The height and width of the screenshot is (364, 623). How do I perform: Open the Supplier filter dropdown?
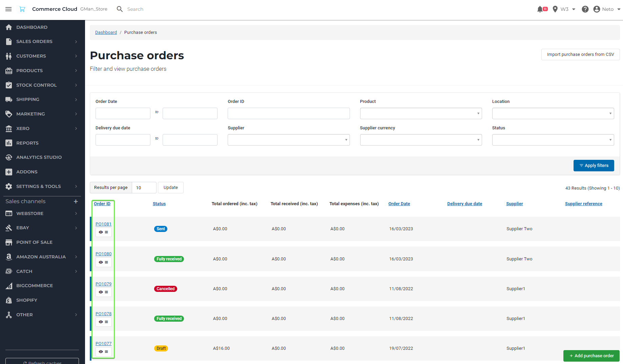click(x=289, y=140)
